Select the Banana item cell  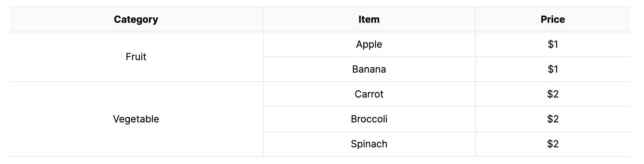[369, 69]
